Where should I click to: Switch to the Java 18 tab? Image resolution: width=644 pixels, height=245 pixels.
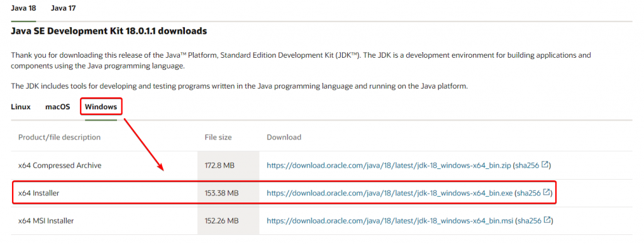[x=23, y=8]
